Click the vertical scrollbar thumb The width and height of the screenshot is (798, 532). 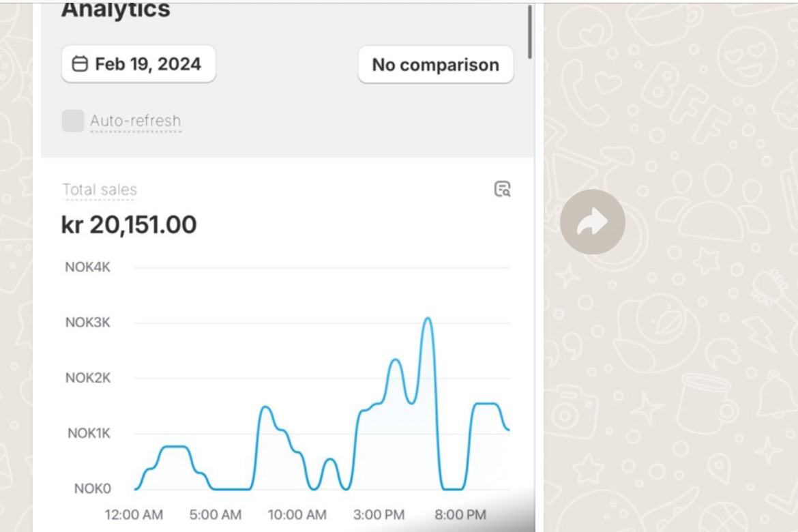coord(530,31)
